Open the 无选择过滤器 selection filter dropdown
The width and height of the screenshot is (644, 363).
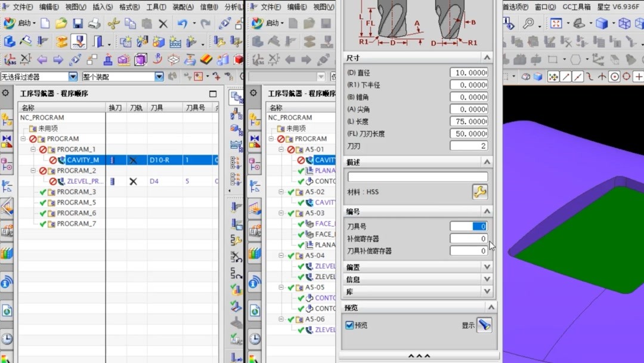click(x=73, y=76)
